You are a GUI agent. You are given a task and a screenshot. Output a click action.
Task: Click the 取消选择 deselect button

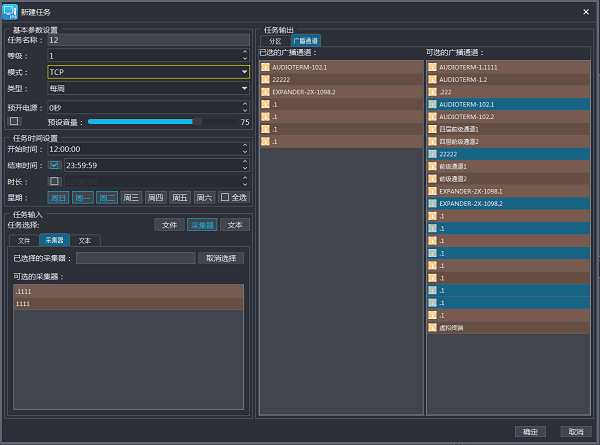[221, 258]
